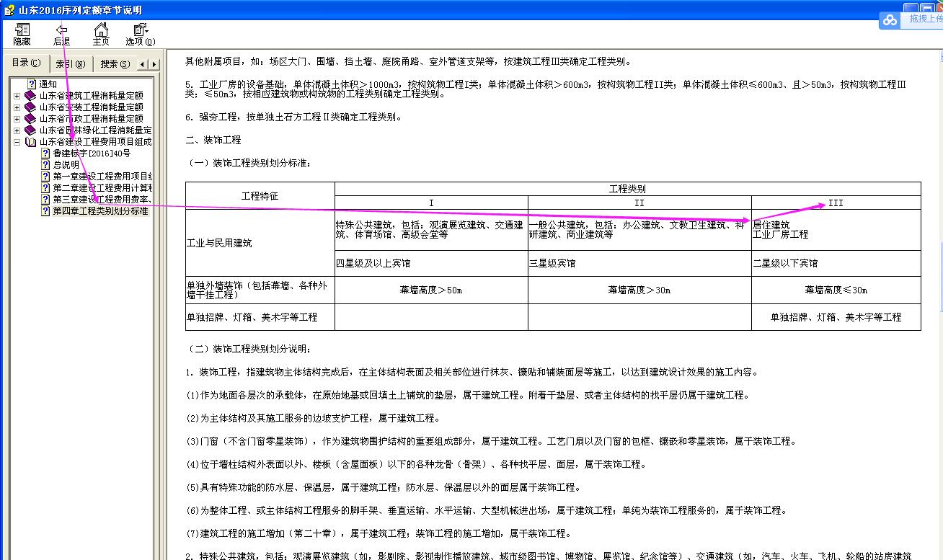Click the 居住建筑 工业厂房工程 cell
Screen dimensions: 943x560
point(836,230)
